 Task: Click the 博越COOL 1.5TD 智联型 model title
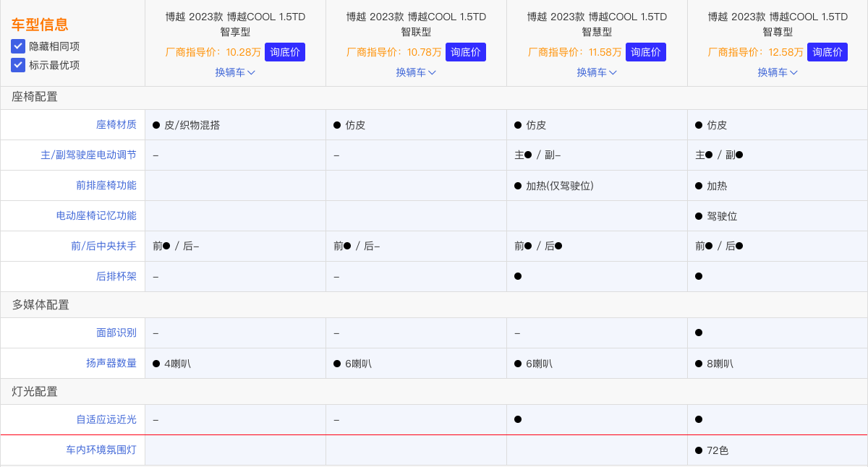coord(416,24)
